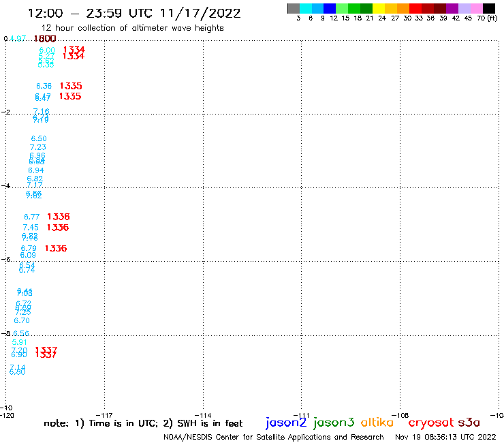Click the subtitle '12 hour collection of altimeter wave heights'
This screenshot has width=504, height=443.
tap(132, 28)
